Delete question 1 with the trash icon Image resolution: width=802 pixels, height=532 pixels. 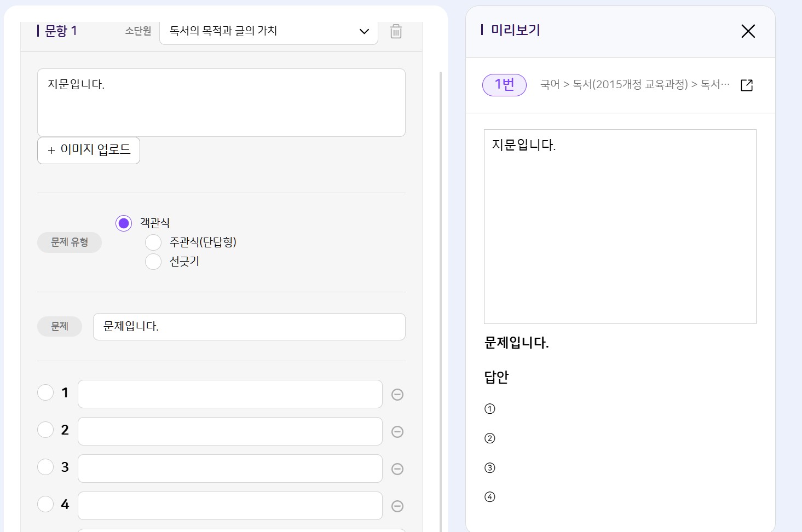point(396,31)
